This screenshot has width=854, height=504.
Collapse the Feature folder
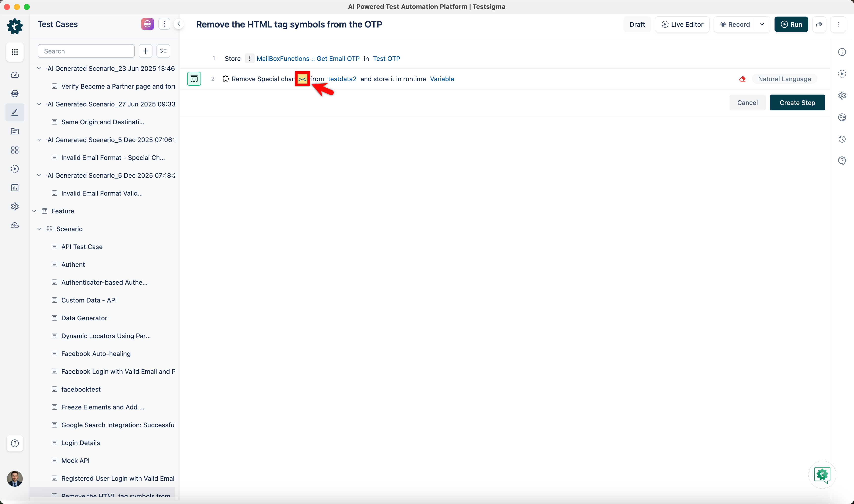[34, 211]
